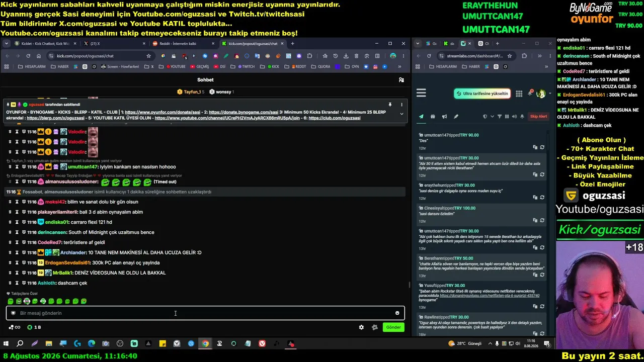Open the QUORA bookmark folder
The width and height of the screenshot is (644, 362).
click(320, 66)
